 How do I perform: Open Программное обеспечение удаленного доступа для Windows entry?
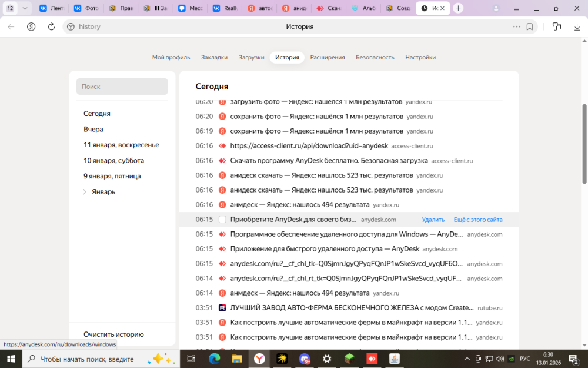pyautogui.click(x=346, y=234)
